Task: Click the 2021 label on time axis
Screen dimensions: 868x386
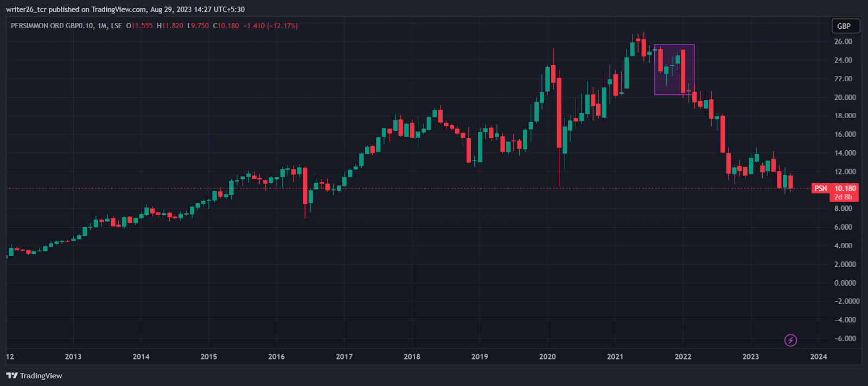Action: pyautogui.click(x=615, y=357)
